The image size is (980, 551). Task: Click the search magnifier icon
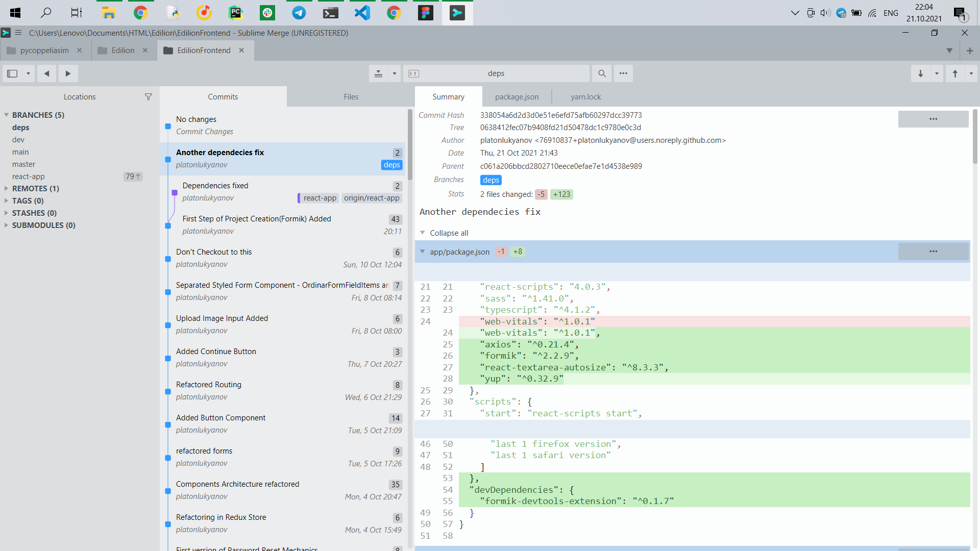point(602,73)
